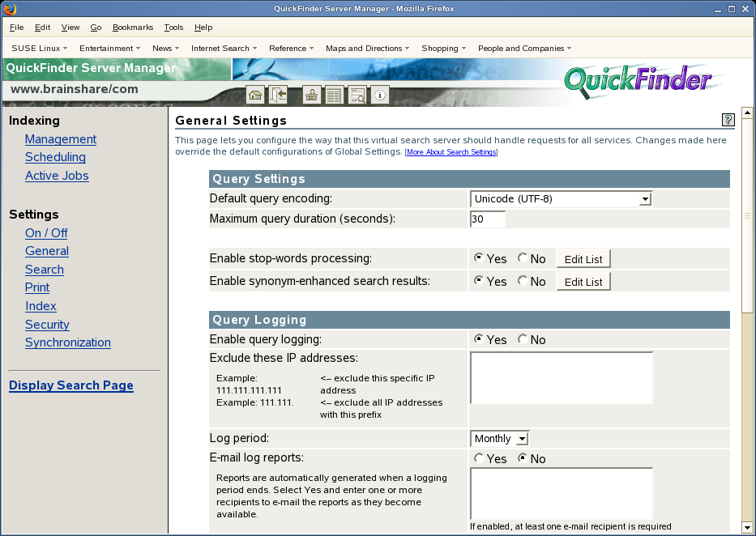Open the Default query encoding dropdown

pos(561,199)
